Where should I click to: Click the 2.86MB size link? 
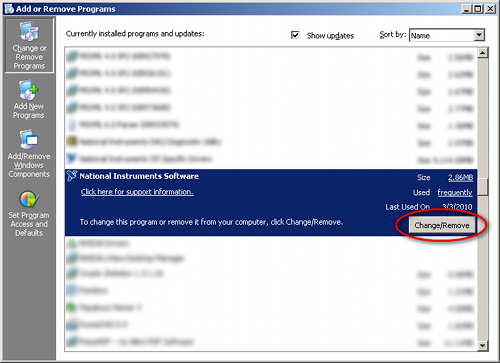460,178
